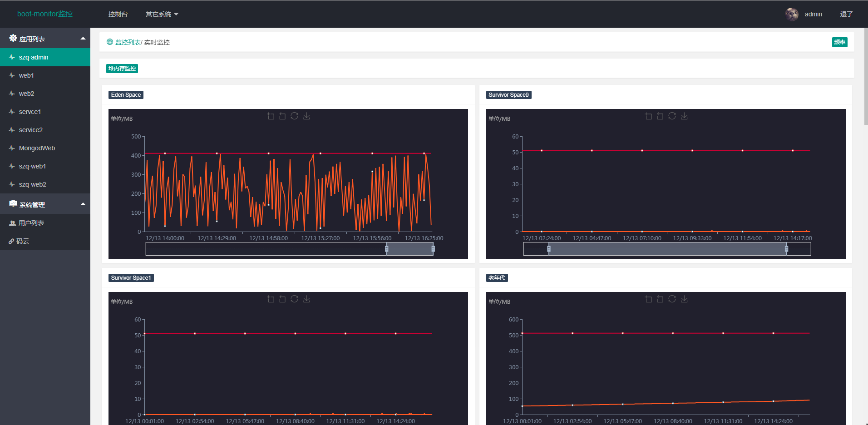Download 老年代 chart as image
This screenshot has height=425, width=868.
click(x=684, y=299)
